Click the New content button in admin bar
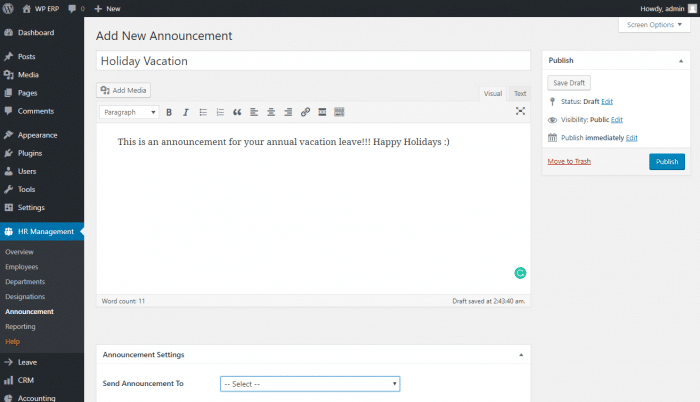 107,8
